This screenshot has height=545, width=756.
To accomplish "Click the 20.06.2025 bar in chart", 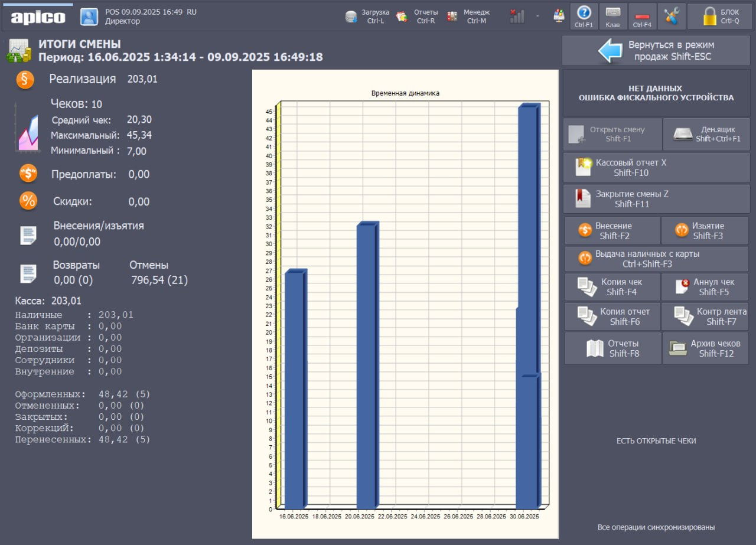I will 366,366.
